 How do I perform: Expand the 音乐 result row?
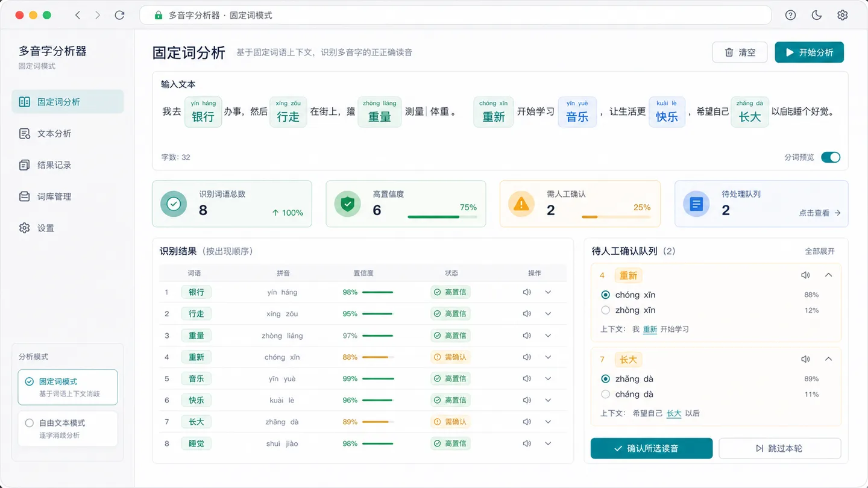coord(548,379)
